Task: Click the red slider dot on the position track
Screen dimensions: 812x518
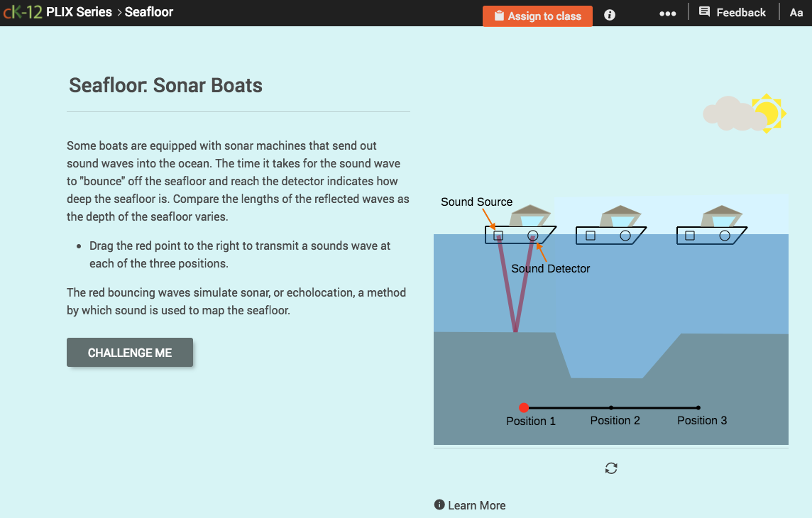Action: 524,407
